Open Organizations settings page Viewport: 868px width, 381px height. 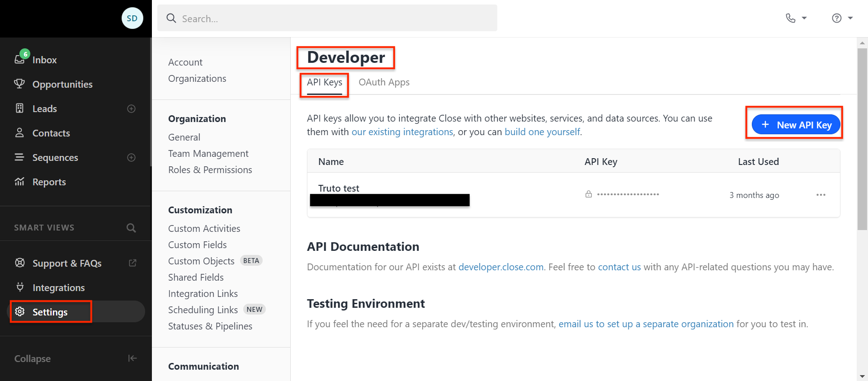(x=197, y=79)
